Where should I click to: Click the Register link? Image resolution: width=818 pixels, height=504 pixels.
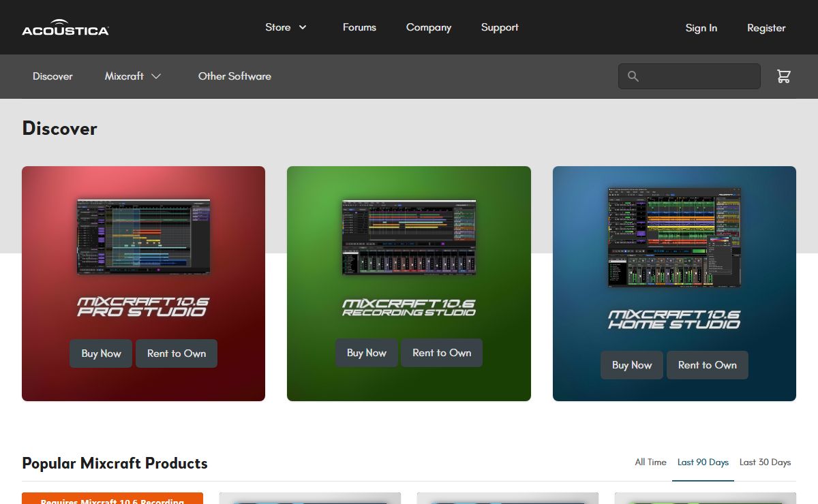coord(766,28)
